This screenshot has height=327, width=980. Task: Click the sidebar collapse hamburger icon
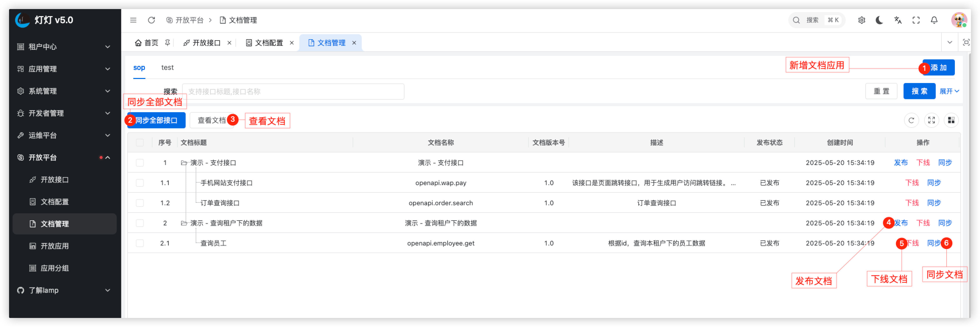pyautogui.click(x=133, y=20)
